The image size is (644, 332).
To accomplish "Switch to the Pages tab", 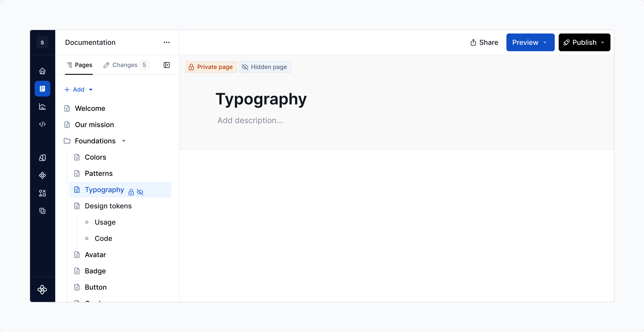I will (79, 65).
